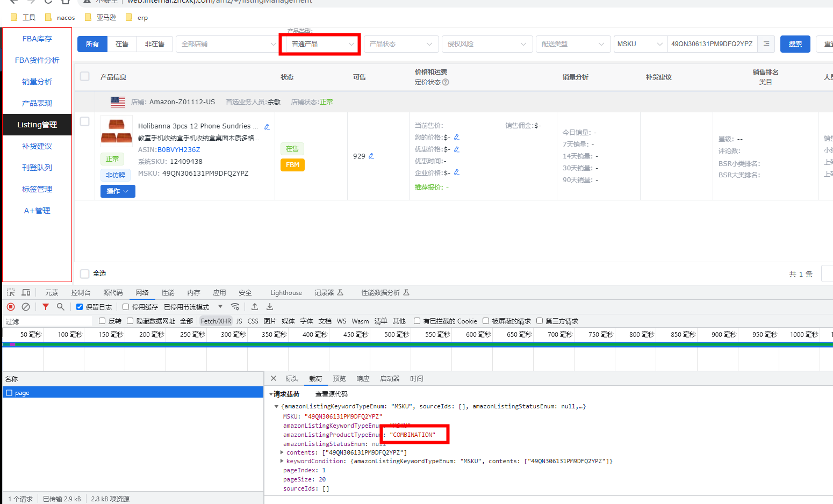
Task: Check the 全选 checkbox
Action: tap(85, 274)
